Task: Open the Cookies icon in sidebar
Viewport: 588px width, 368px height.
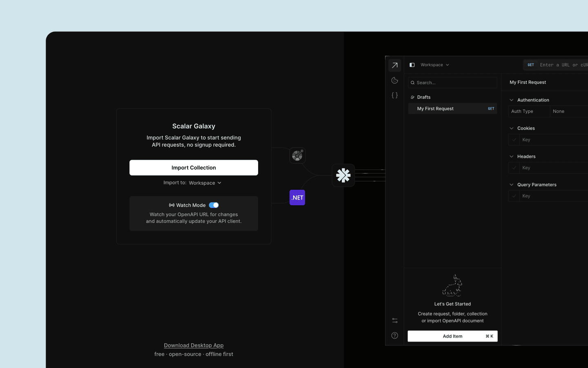Action: [394, 80]
